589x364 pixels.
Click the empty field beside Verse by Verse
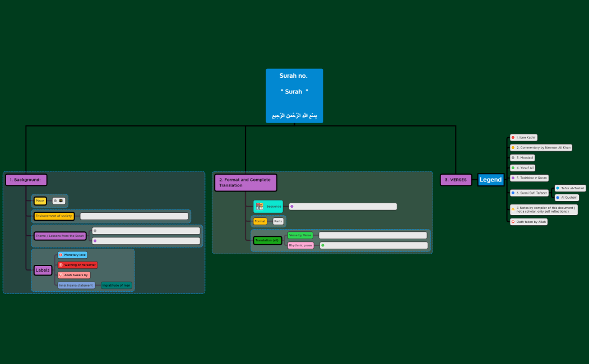(x=373, y=235)
